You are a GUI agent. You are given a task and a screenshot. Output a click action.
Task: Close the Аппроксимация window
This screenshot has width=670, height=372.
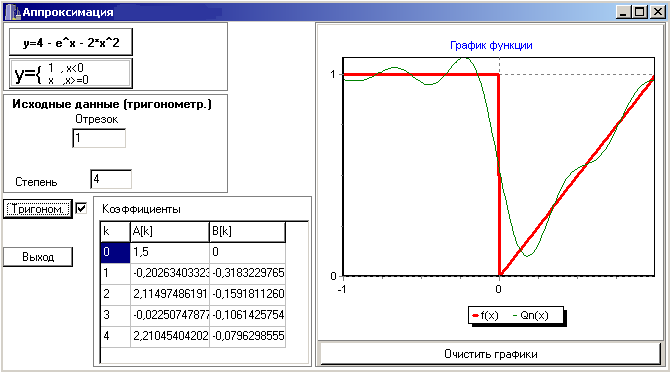tap(658, 12)
